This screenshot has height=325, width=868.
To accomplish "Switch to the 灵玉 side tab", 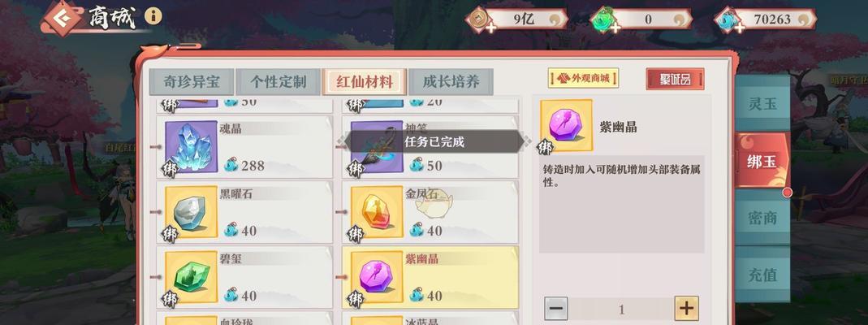I will pos(762,103).
